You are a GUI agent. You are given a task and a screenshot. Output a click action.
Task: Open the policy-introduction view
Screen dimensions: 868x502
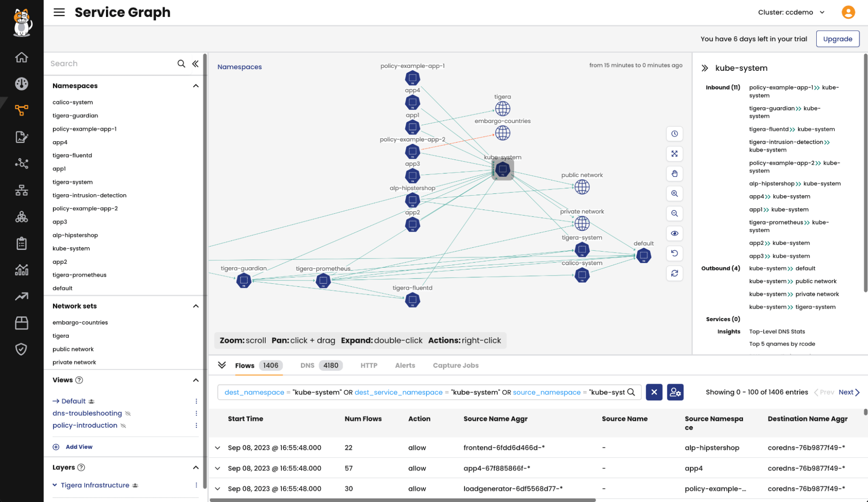85,426
